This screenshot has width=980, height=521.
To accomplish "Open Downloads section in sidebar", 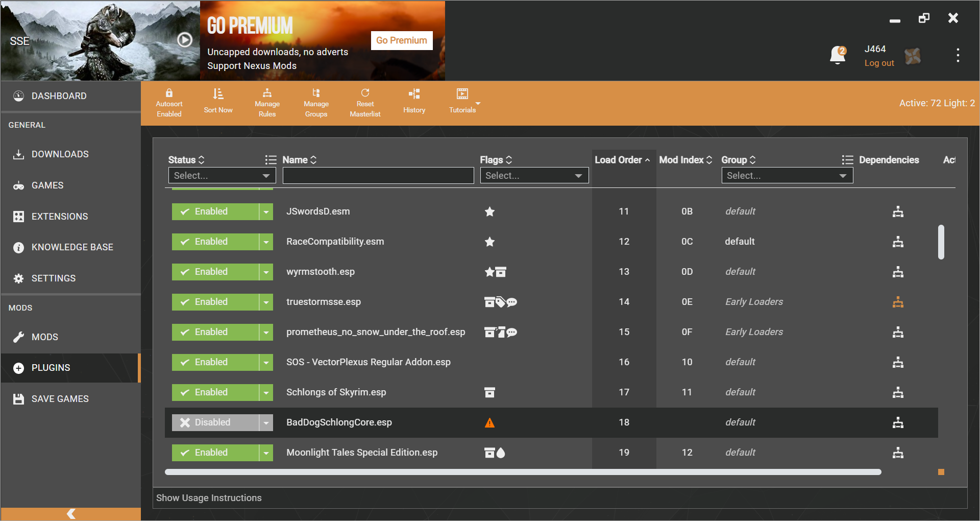I will (70, 154).
